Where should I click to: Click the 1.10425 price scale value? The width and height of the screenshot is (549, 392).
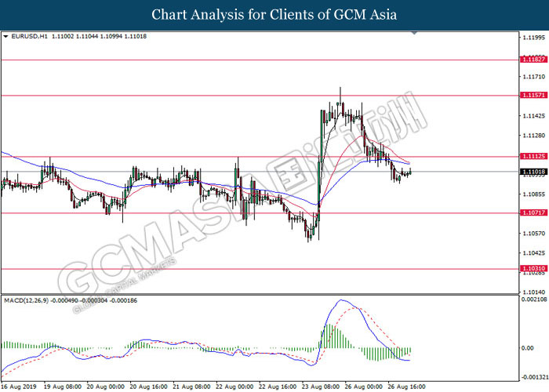[x=534, y=253]
